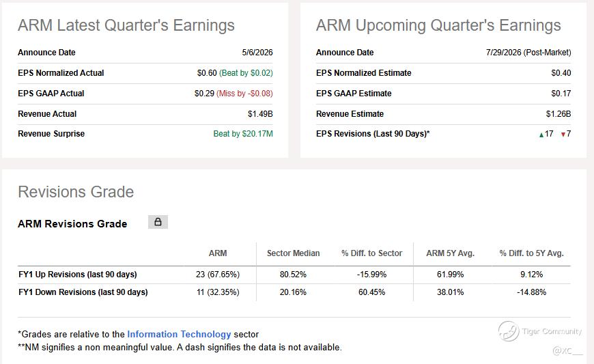Click the Beat by $20.17M revenue surprise
The height and width of the screenshot is (364, 594).
coord(243,134)
